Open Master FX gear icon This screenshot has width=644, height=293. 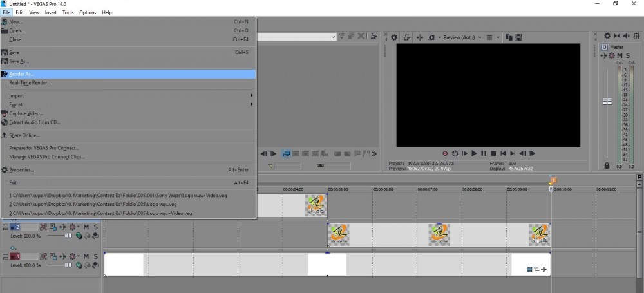coord(612,55)
